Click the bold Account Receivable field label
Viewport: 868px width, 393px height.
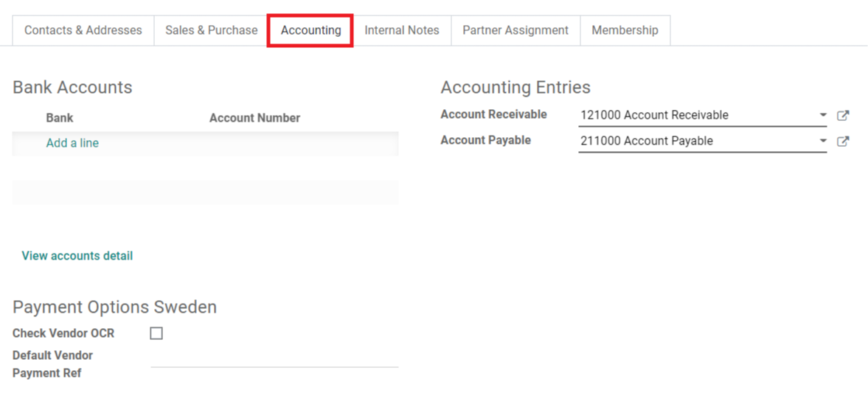point(493,114)
